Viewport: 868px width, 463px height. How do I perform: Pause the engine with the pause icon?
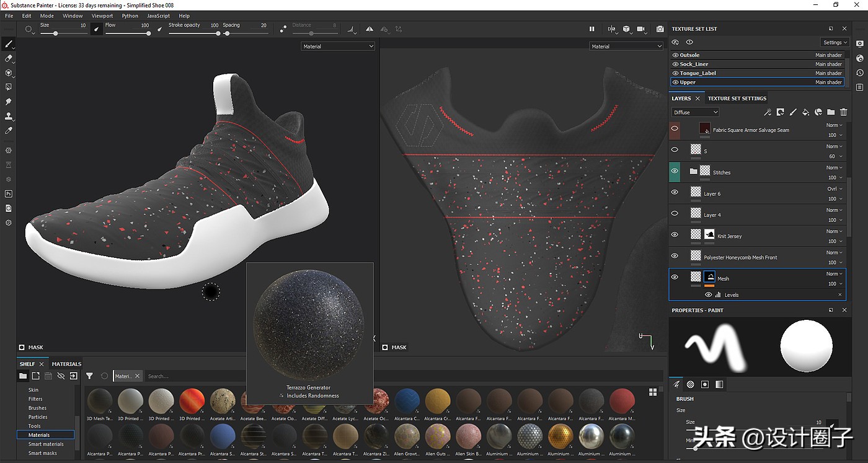pyautogui.click(x=591, y=29)
